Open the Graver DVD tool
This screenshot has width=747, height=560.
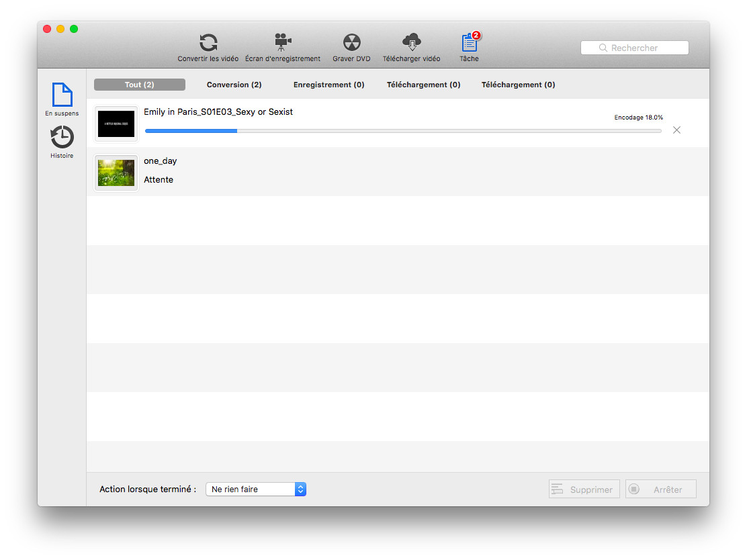pyautogui.click(x=351, y=48)
